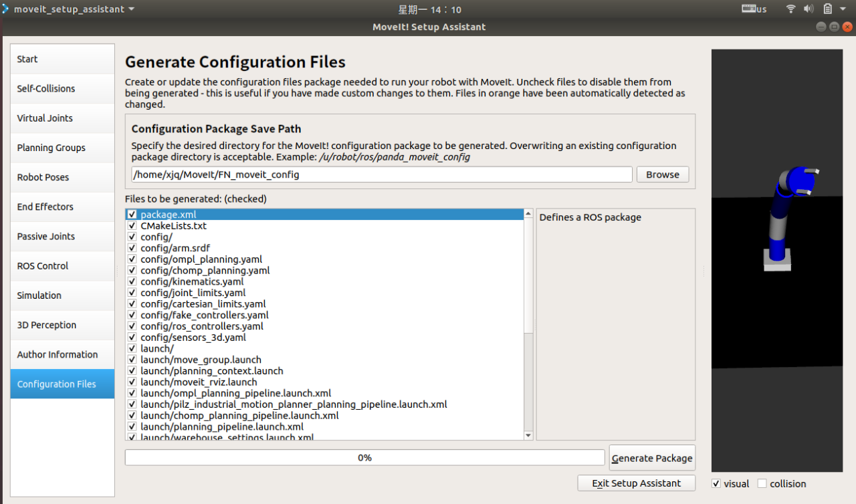Uncheck the config/arm.srdf checkbox
The width and height of the screenshot is (856, 504).
coord(132,248)
